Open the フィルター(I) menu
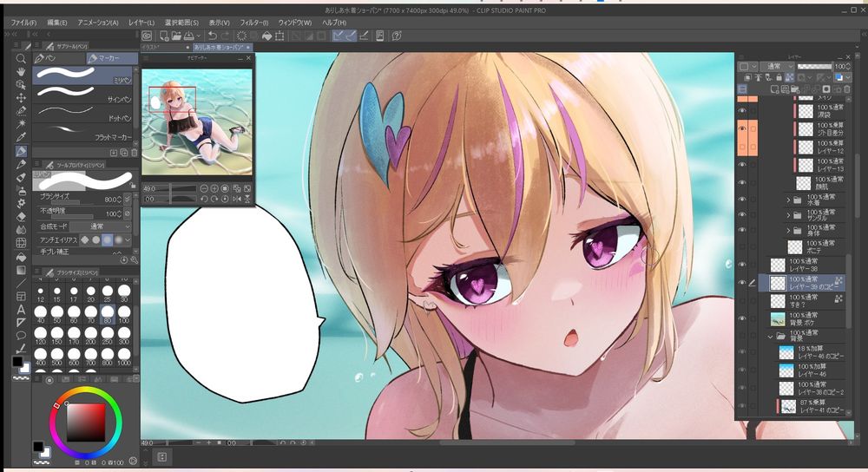The height and width of the screenshot is (472, 868). (x=254, y=23)
